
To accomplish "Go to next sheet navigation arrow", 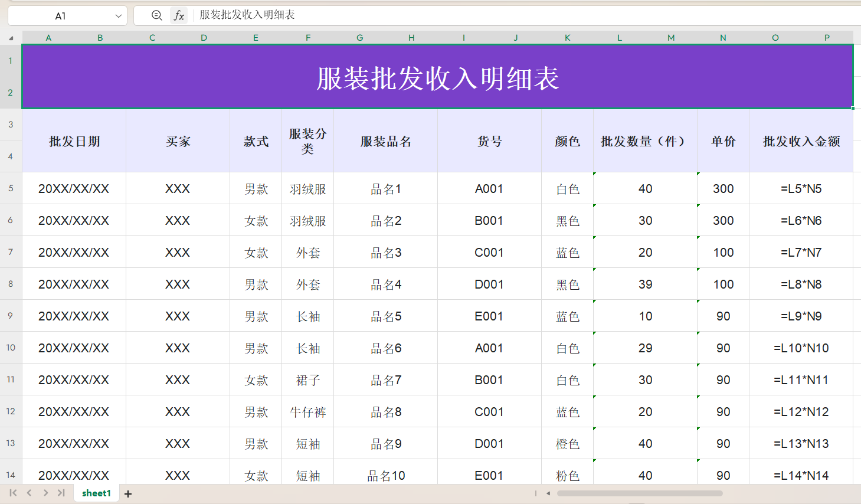I will [45, 493].
